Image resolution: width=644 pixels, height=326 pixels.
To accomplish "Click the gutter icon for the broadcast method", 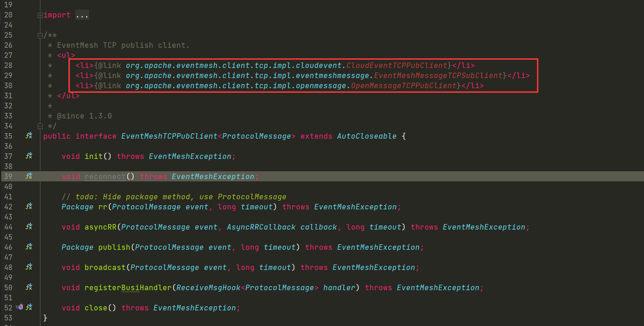I will (x=28, y=267).
